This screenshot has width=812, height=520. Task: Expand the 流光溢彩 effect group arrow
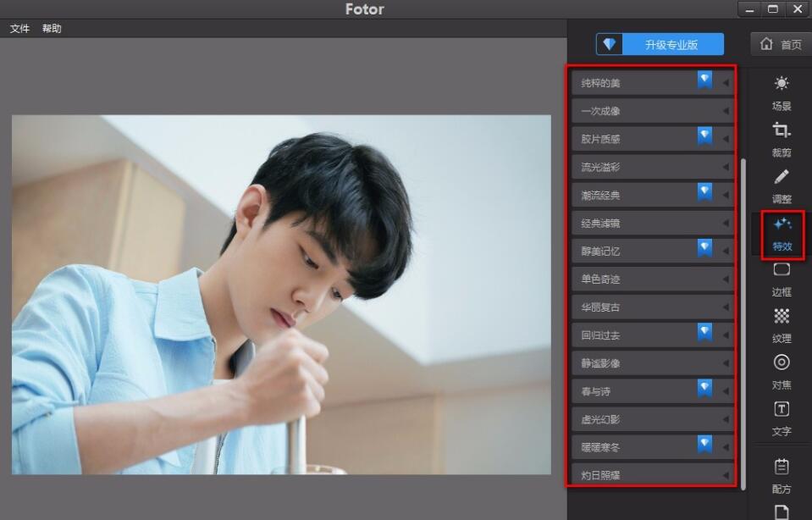[726, 167]
